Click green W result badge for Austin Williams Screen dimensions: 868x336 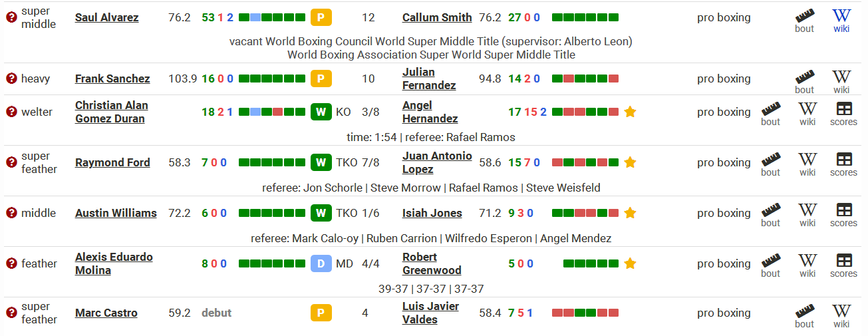point(321,213)
